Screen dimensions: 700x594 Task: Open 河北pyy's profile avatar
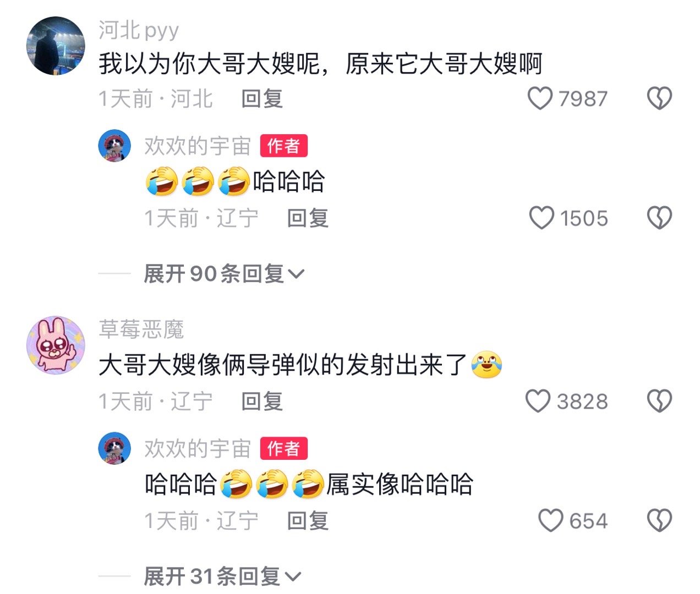click(56, 46)
